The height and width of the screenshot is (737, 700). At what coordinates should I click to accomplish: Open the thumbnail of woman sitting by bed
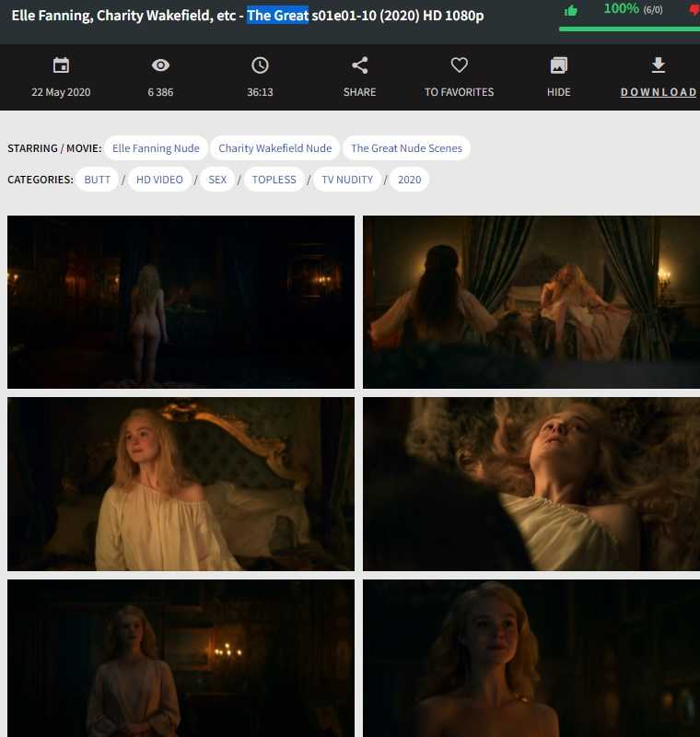[181, 484]
